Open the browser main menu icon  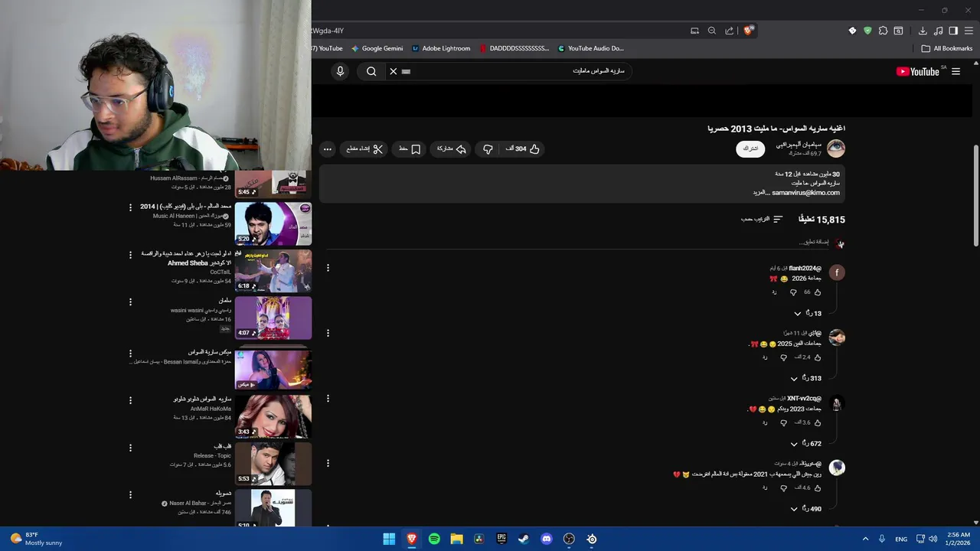(x=969, y=31)
